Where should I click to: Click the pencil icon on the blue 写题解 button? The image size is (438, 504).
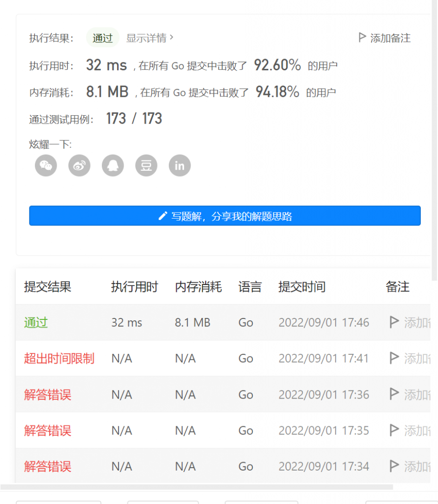click(x=163, y=215)
